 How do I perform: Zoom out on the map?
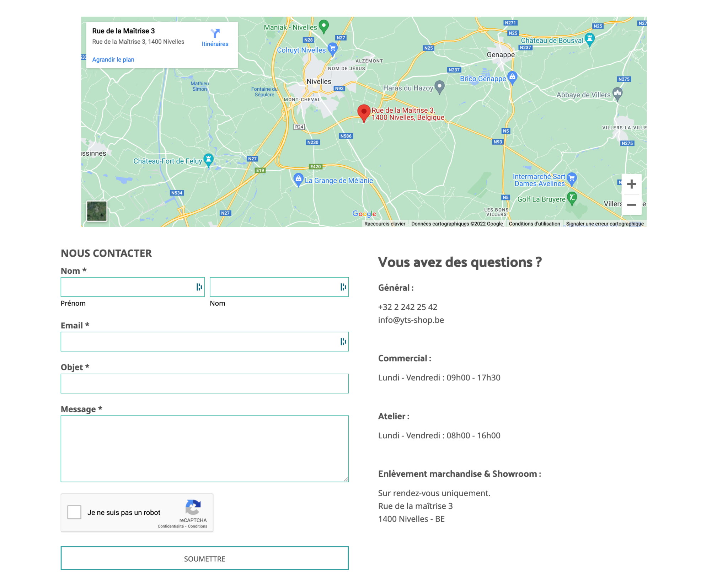coord(632,204)
